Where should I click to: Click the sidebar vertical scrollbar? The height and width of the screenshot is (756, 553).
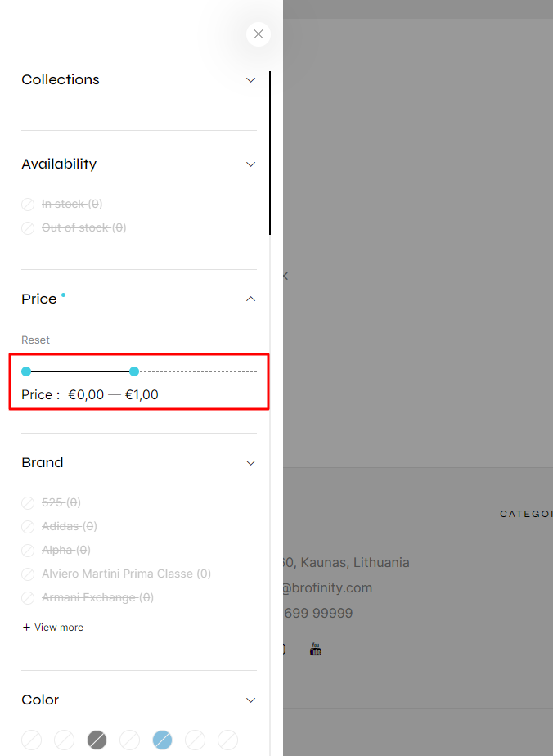tap(270, 153)
